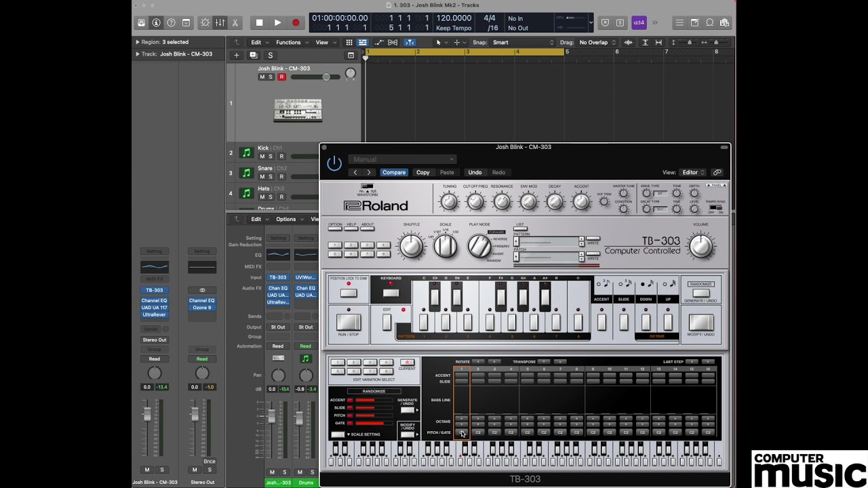The height and width of the screenshot is (488, 868).
Task: Add a new track with plus button
Action: pos(237,55)
